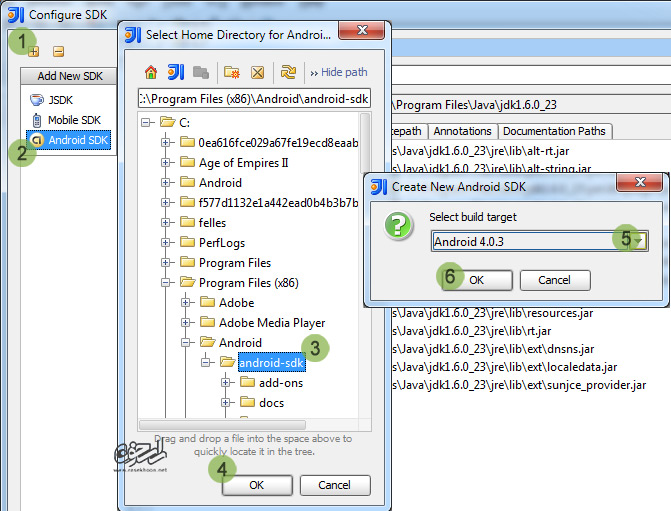The width and height of the screenshot is (671, 511).
Task: Click the refresh icon in chooser toolbar
Action: coord(288,72)
